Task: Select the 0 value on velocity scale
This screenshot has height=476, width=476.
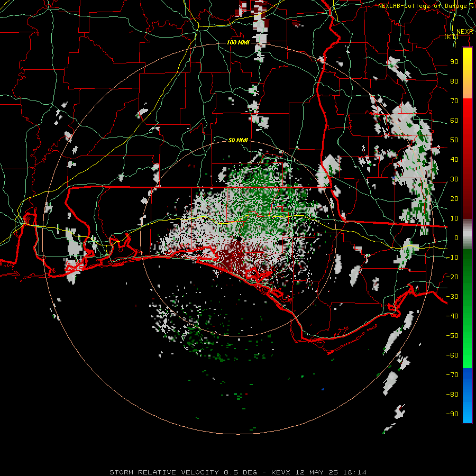Action: 456,238
